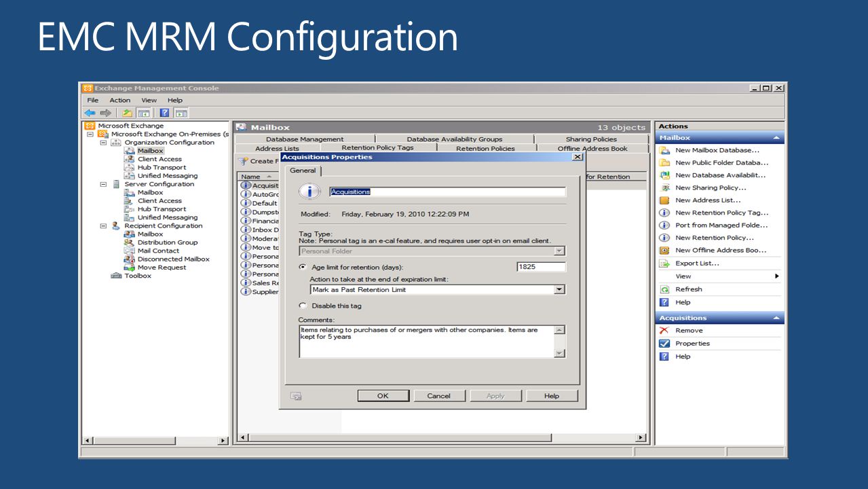Click the Create Filter funnel icon
This screenshot has width=868, height=489.
(x=243, y=162)
